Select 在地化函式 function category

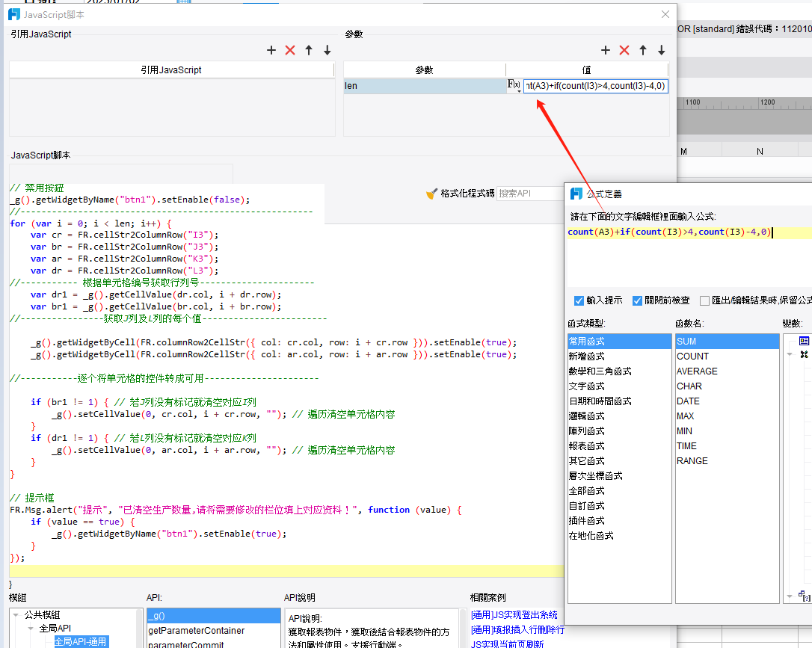click(x=619, y=536)
